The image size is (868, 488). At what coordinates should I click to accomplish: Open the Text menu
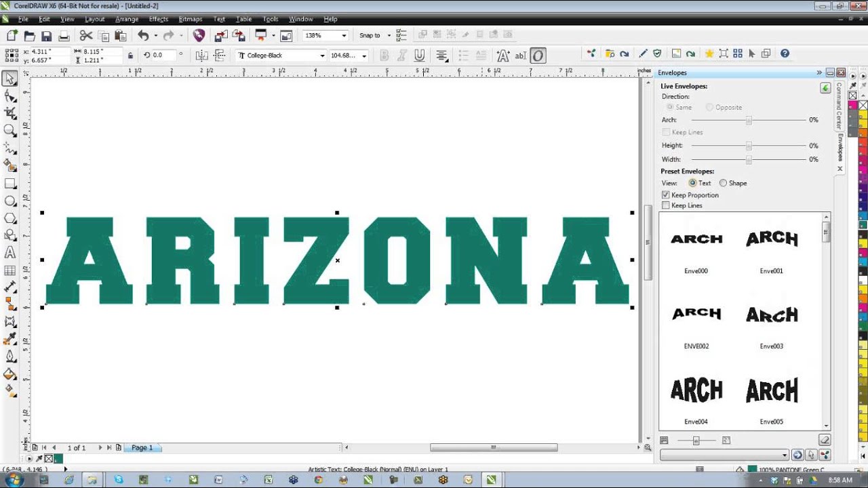point(219,19)
